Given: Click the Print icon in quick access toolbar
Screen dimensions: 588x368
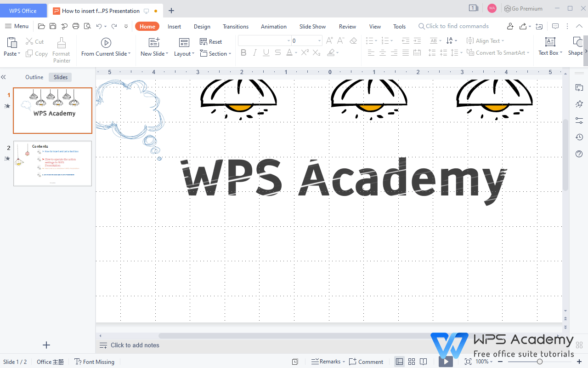Looking at the screenshot, I should click(x=76, y=26).
